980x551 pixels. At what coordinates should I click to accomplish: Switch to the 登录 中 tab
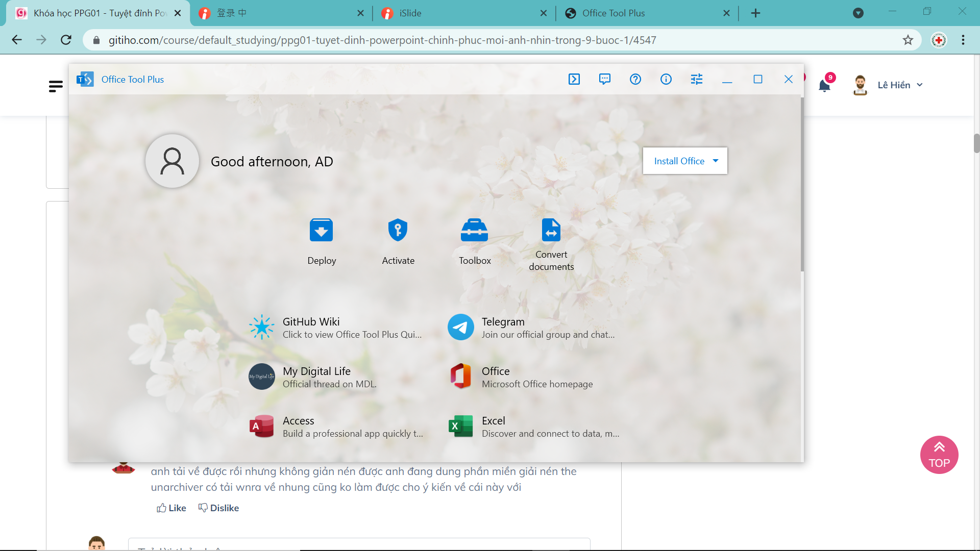[282, 13]
